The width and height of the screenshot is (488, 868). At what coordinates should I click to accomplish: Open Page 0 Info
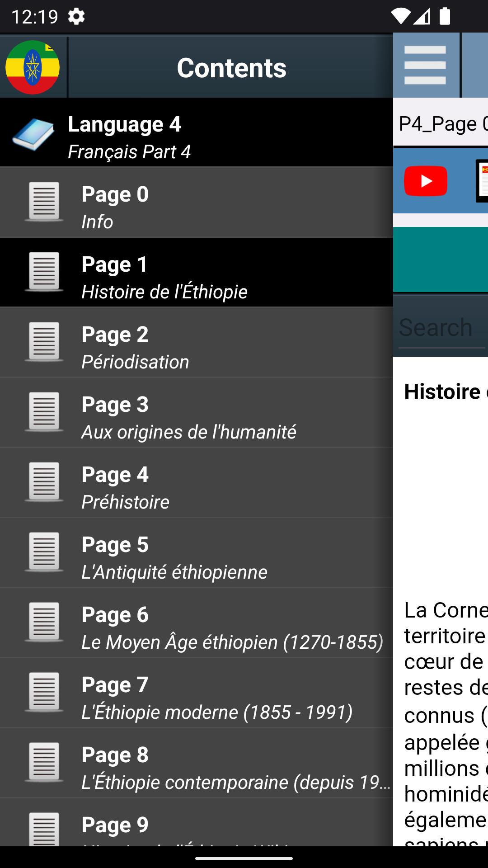tap(197, 203)
